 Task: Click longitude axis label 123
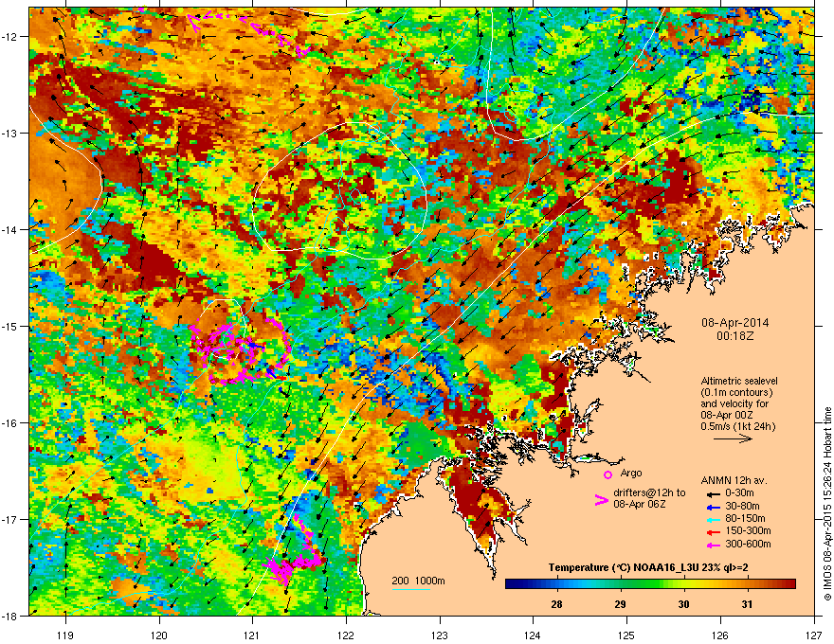coord(440,635)
